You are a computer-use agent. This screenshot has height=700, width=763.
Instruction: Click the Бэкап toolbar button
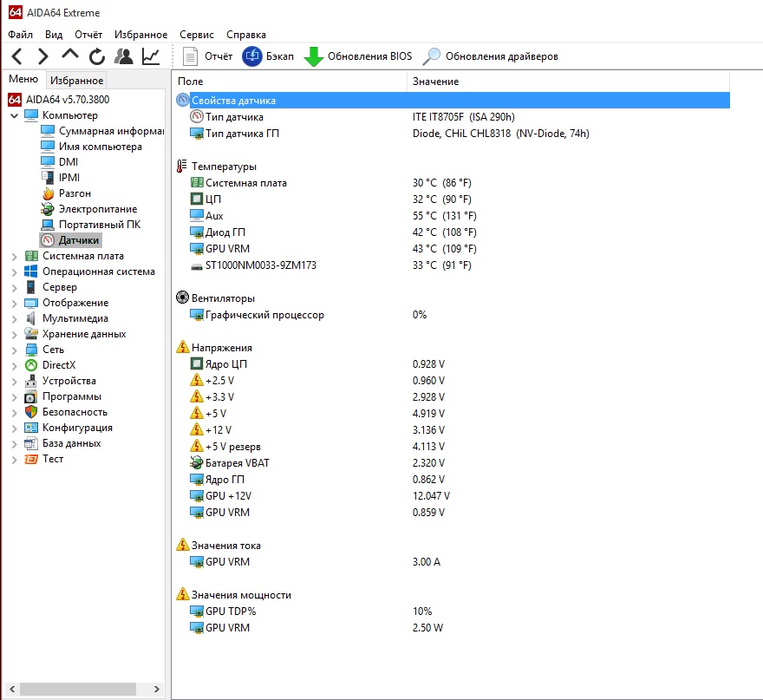[268, 56]
